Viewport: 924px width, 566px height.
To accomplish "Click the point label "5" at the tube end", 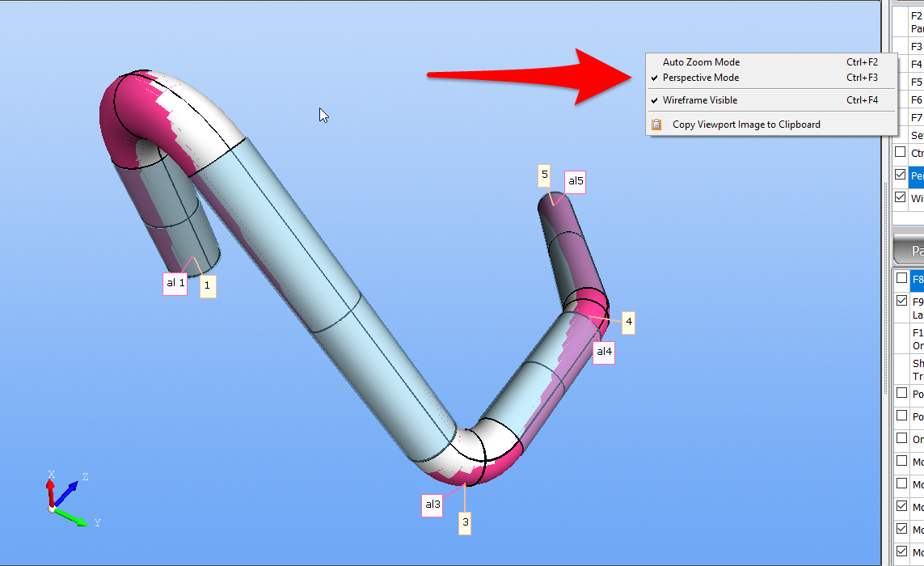I will pyautogui.click(x=545, y=175).
